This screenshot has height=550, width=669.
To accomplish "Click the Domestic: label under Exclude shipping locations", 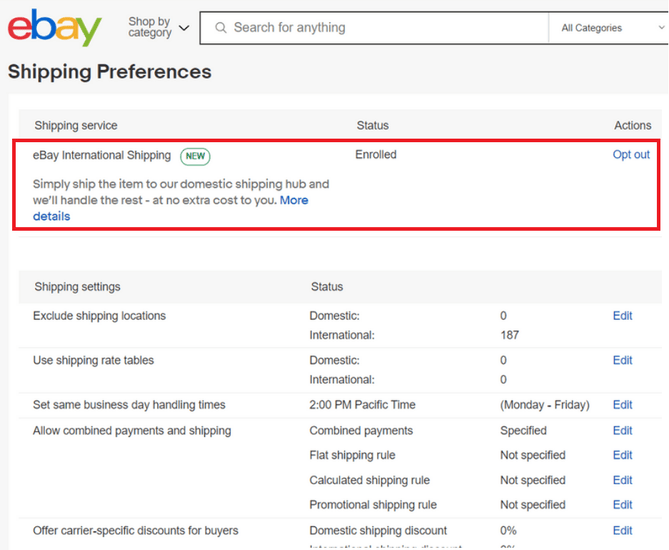I will [335, 316].
